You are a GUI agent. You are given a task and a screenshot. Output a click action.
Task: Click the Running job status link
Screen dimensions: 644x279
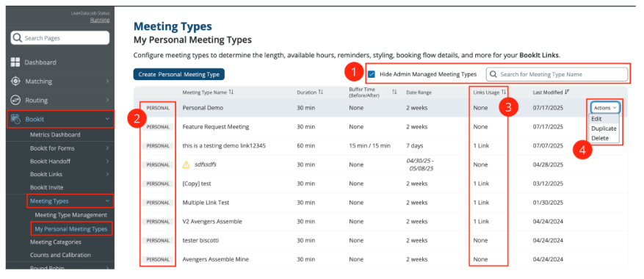(x=100, y=20)
